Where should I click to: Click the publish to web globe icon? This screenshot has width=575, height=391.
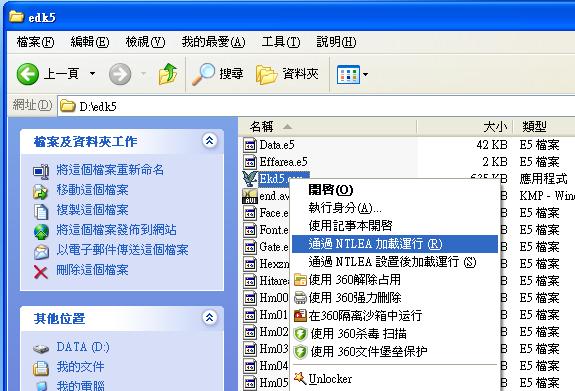point(41,232)
